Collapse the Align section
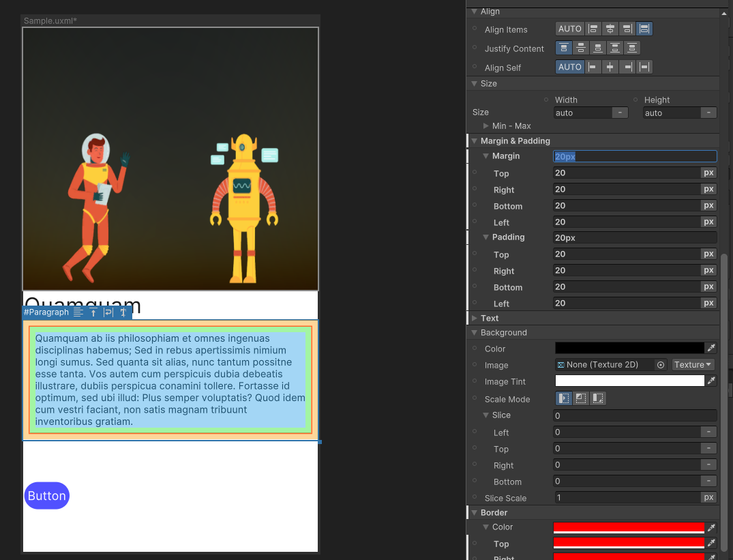 pyautogui.click(x=474, y=11)
